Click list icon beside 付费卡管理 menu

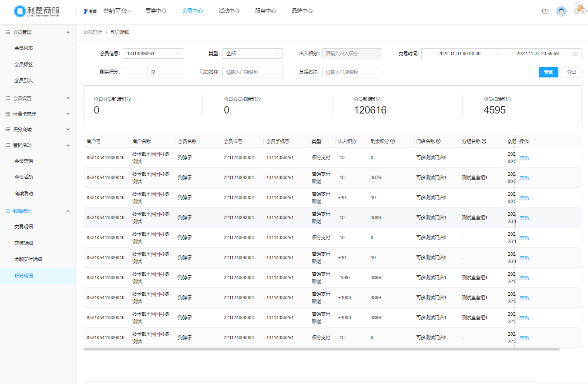7,114
